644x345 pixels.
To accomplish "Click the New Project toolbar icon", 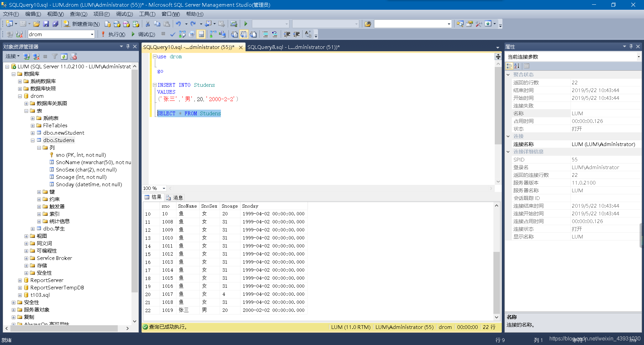I will click(x=9, y=24).
